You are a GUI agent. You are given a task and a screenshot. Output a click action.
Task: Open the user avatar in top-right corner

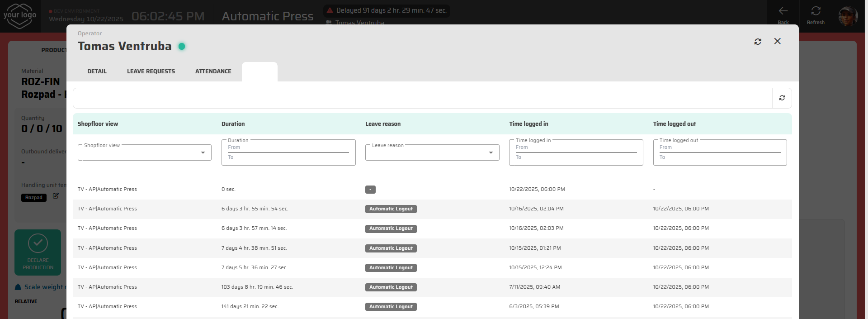848,16
